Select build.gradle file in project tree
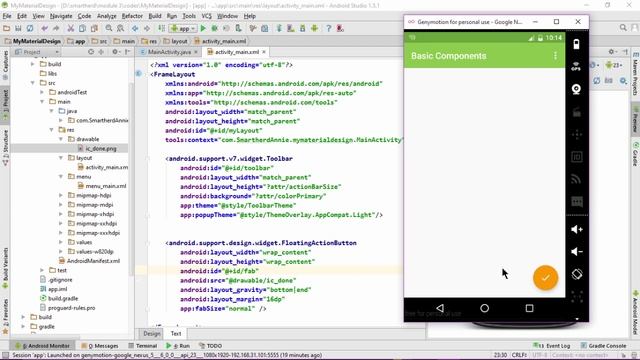The width and height of the screenshot is (640, 360). coord(59,298)
